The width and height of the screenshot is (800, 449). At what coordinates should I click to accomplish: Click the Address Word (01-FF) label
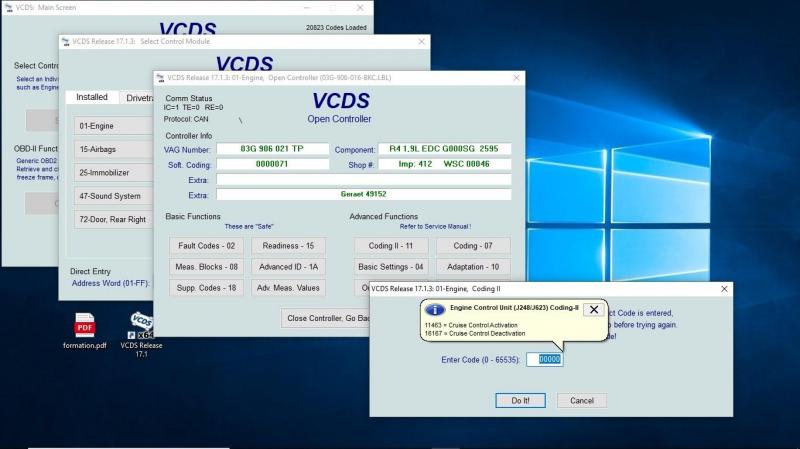pos(111,283)
